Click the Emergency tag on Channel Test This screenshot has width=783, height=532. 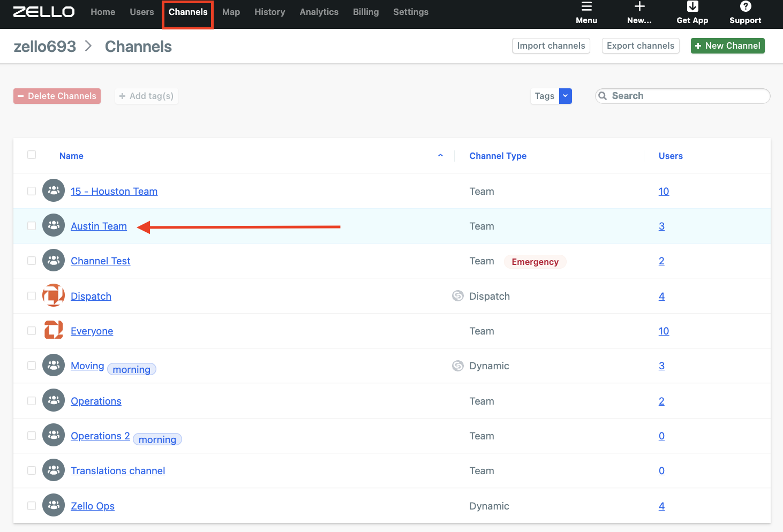coord(535,262)
